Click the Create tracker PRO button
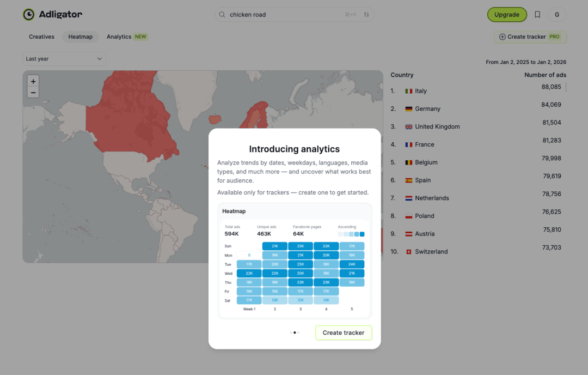 click(530, 37)
